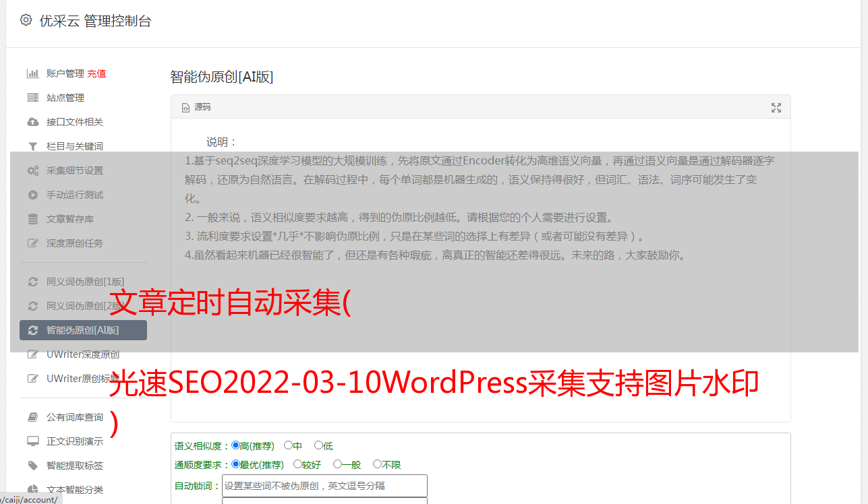The height and width of the screenshot is (504, 868).
Task: Click the red 充值 recharge link
Action: click(96, 73)
